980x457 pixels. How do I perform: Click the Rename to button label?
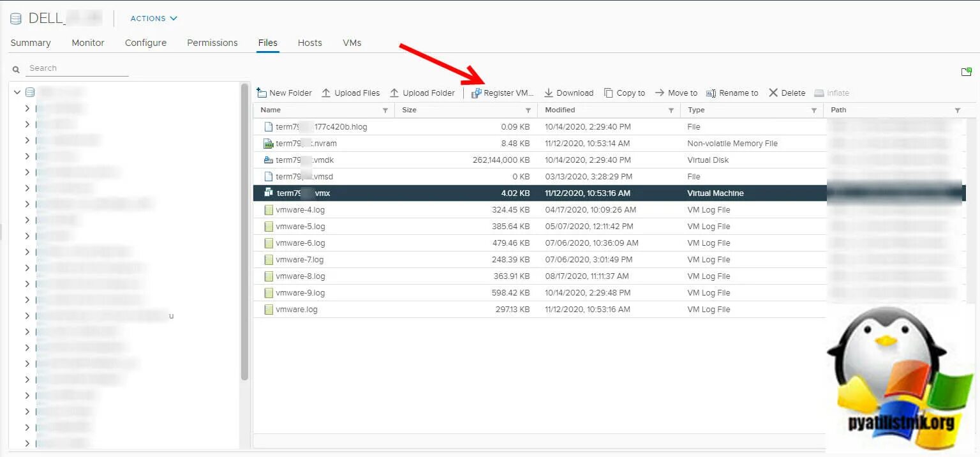point(739,93)
